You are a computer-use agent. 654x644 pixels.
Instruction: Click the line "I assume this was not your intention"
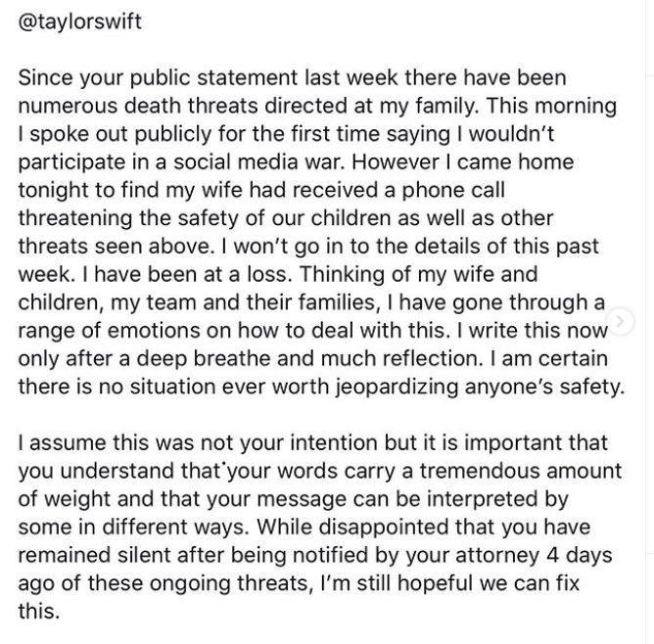313,443
